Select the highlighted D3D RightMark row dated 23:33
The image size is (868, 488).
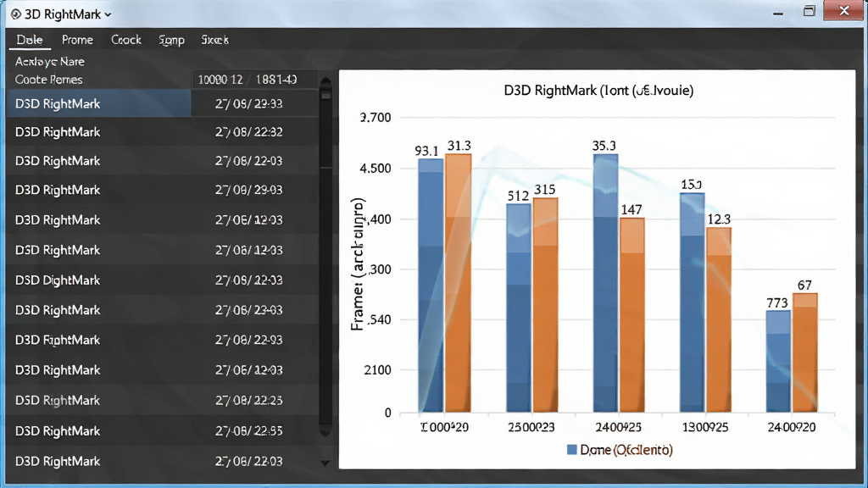[163, 103]
